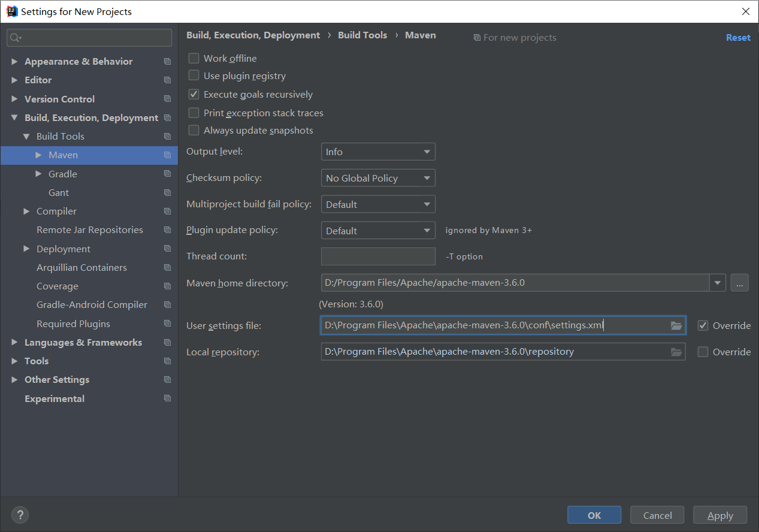Screen dimensions: 759x532
Task: Expand the Maven tree node arrow
Action: (x=38, y=155)
